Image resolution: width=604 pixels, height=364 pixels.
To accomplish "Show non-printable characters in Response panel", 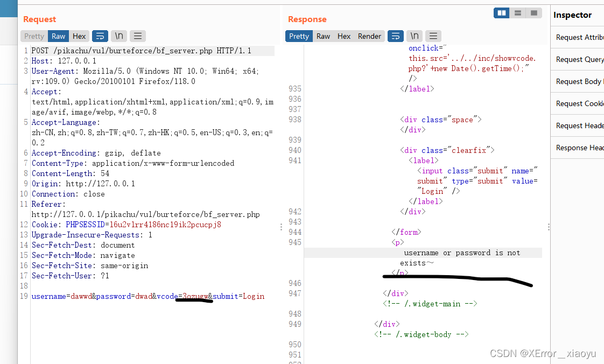I will point(415,36).
